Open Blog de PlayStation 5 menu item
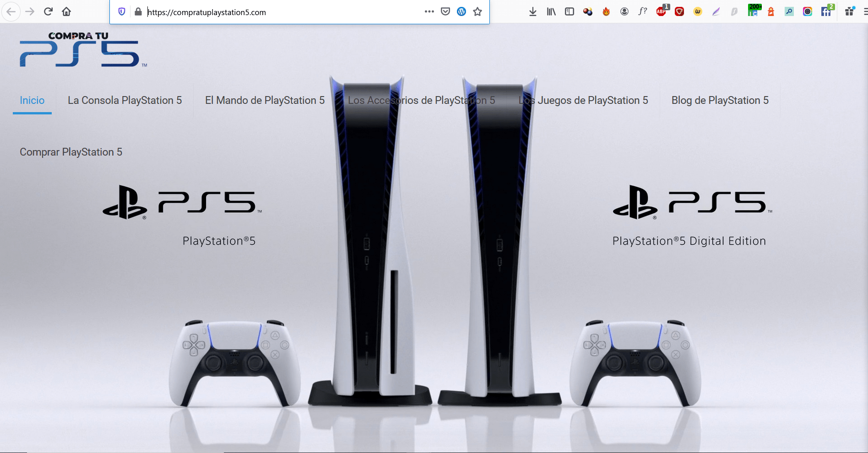 coord(720,100)
